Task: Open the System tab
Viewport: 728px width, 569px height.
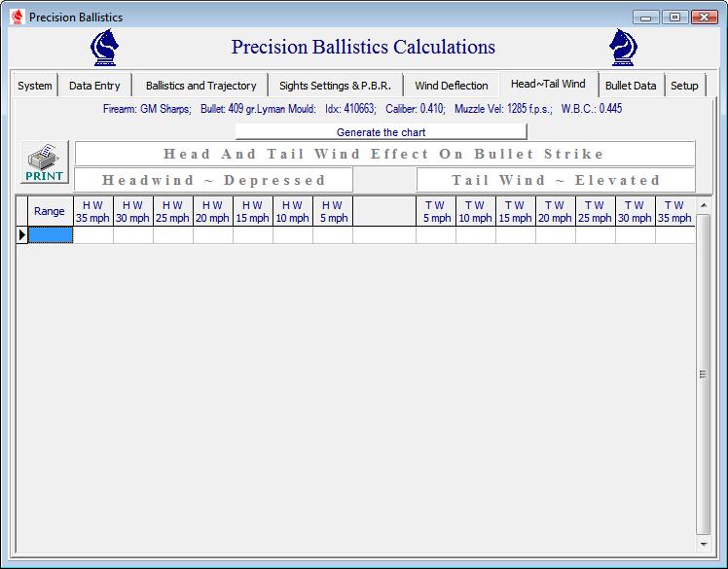Action: click(35, 86)
